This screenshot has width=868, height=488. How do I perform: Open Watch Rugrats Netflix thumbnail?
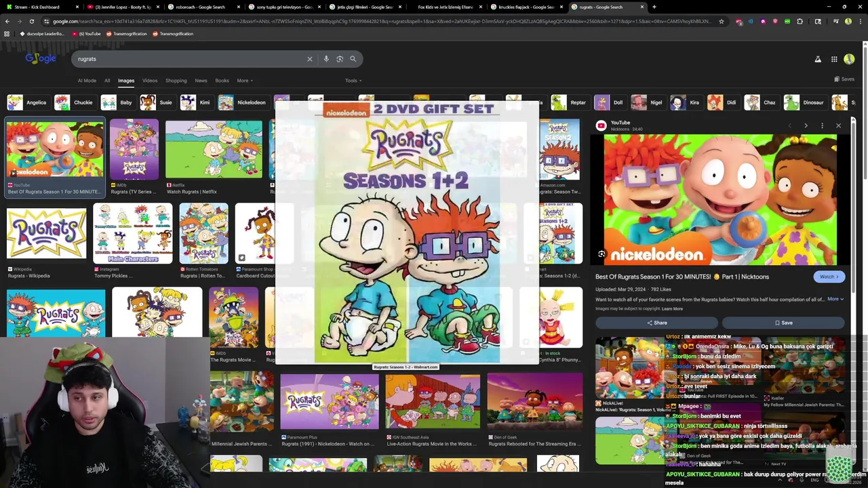point(214,150)
